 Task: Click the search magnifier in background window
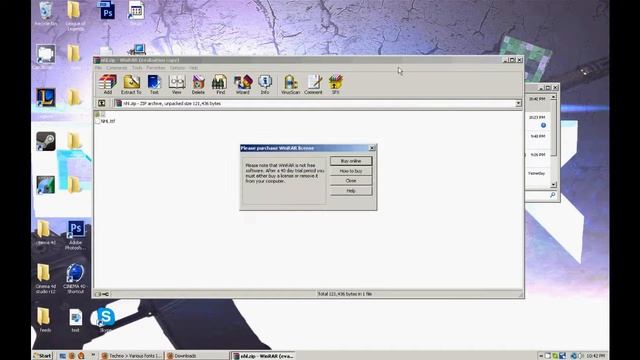coord(553,195)
